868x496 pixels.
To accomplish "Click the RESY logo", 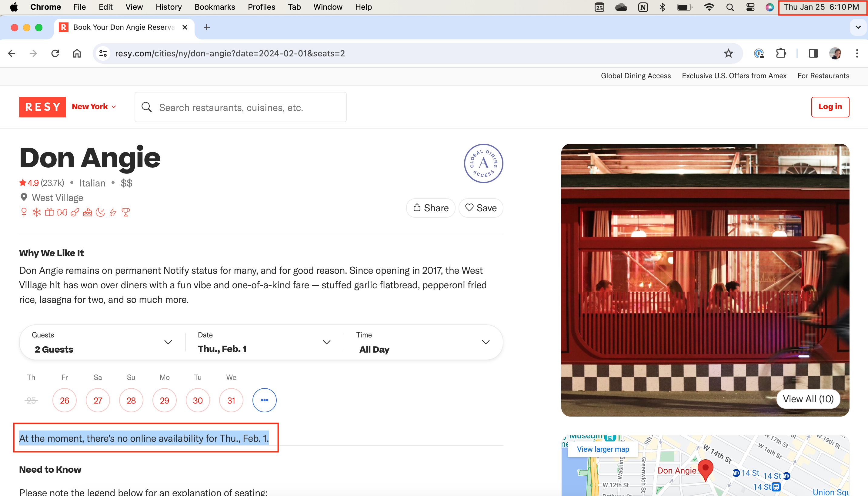I will click(x=42, y=107).
